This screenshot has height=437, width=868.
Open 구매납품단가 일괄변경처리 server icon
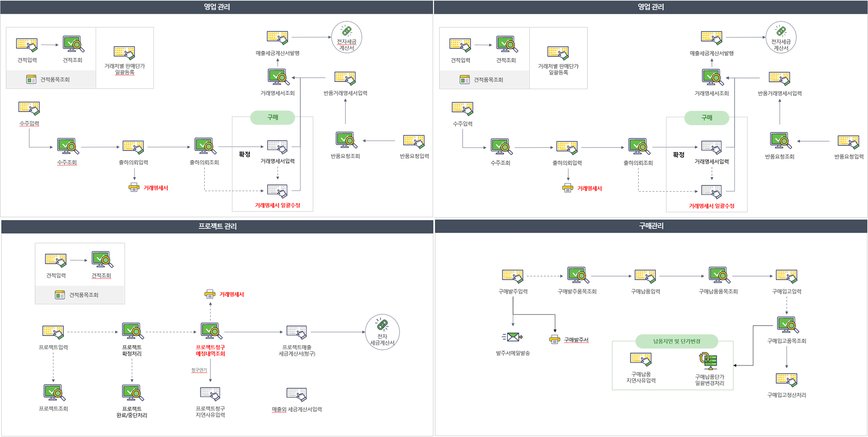click(x=709, y=361)
